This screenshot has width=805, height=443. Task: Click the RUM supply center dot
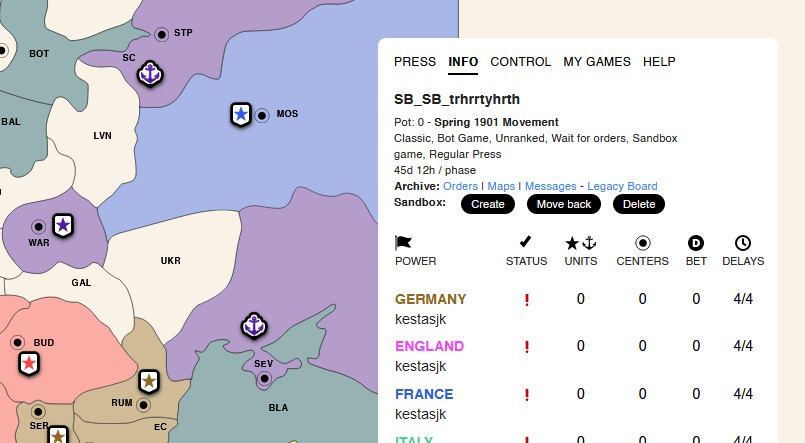[x=144, y=405]
